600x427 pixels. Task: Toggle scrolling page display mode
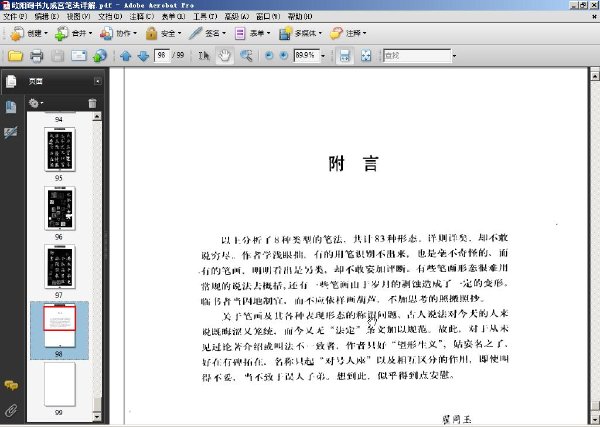(345, 56)
